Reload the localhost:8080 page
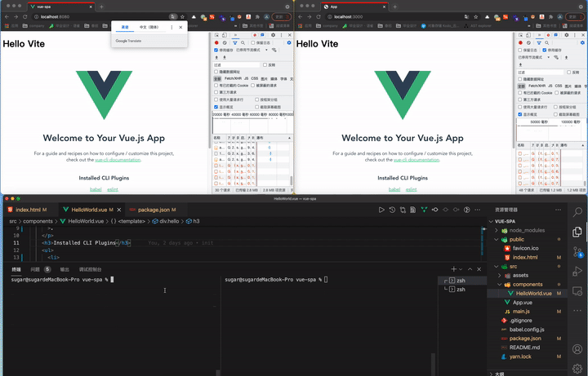This screenshot has height=376, width=588. click(25, 16)
